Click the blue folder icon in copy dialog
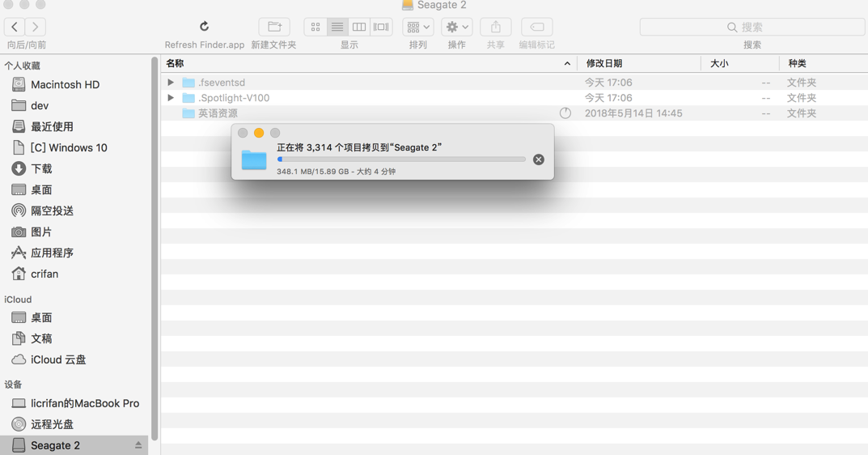The height and width of the screenshot is (455, 868). click(254, 159)
